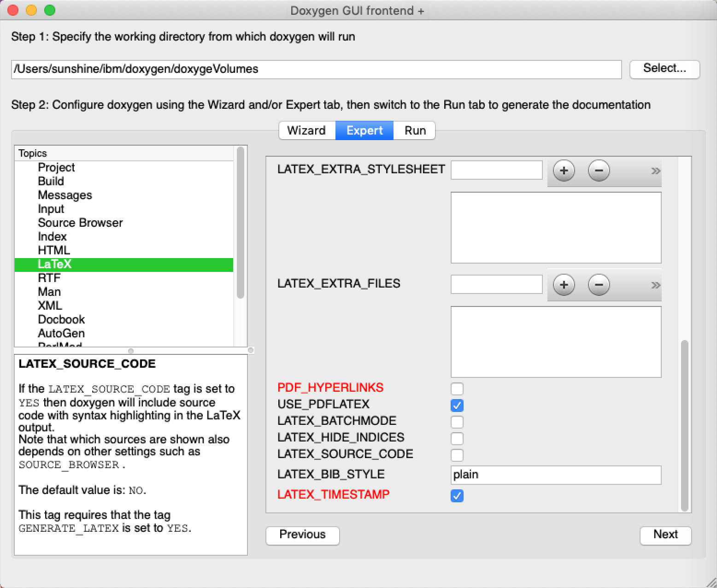
Task: Go to Previous topic page
Action: pos(302,535)
